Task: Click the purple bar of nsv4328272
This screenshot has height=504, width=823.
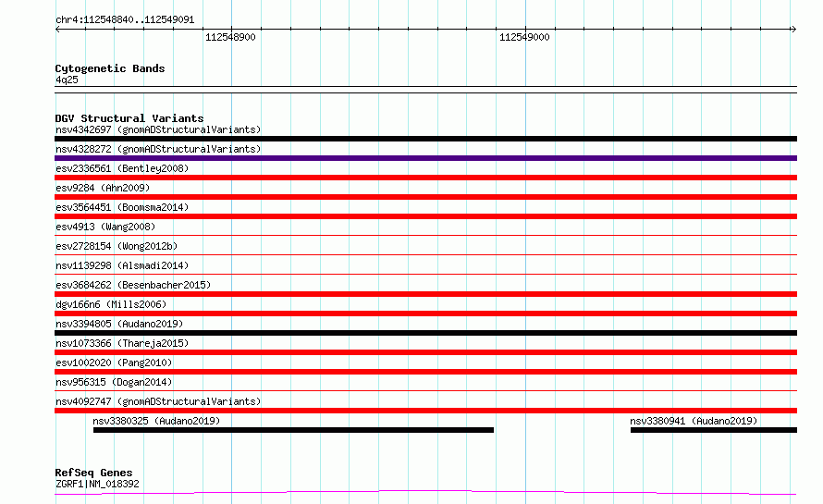Action: 425,158
